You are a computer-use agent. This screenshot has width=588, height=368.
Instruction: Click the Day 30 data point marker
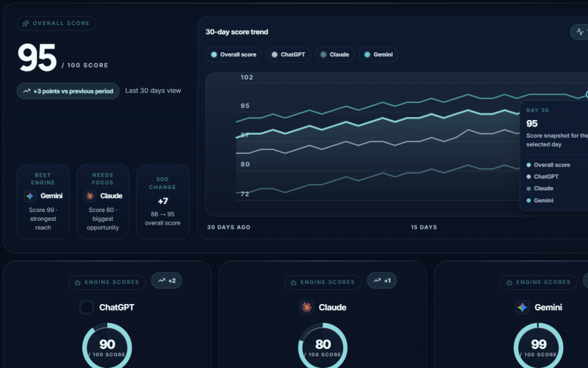586,94
